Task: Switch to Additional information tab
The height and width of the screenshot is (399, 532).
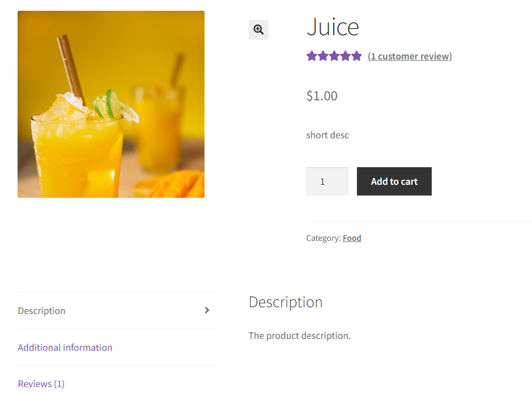Action: click(65, 347)
